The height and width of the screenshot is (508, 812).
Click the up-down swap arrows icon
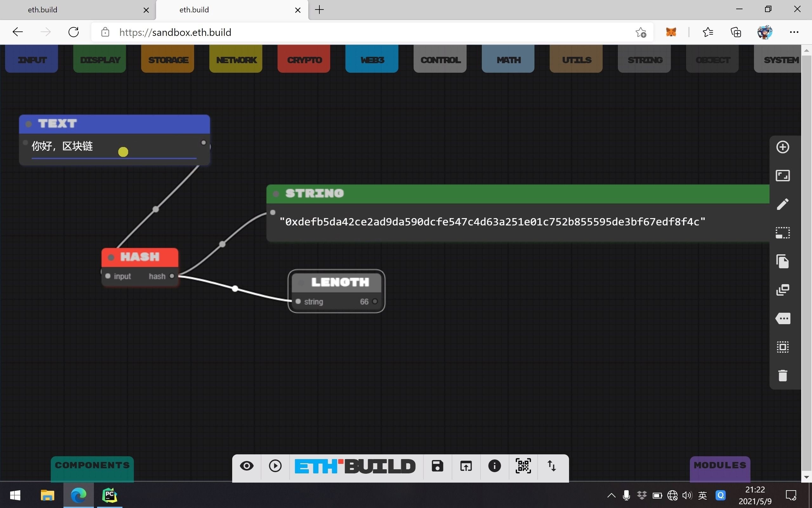pyautogui.click(x=552, y=466)
